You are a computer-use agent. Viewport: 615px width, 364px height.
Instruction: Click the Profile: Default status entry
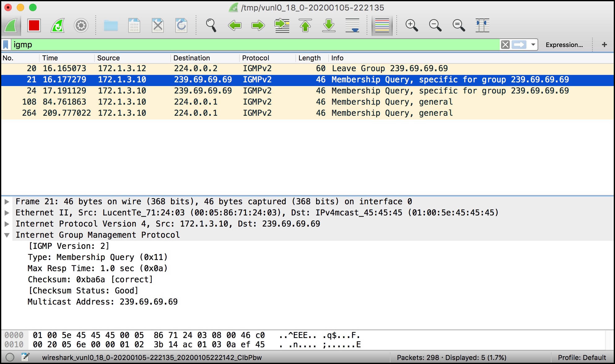(x=582, y=357)
